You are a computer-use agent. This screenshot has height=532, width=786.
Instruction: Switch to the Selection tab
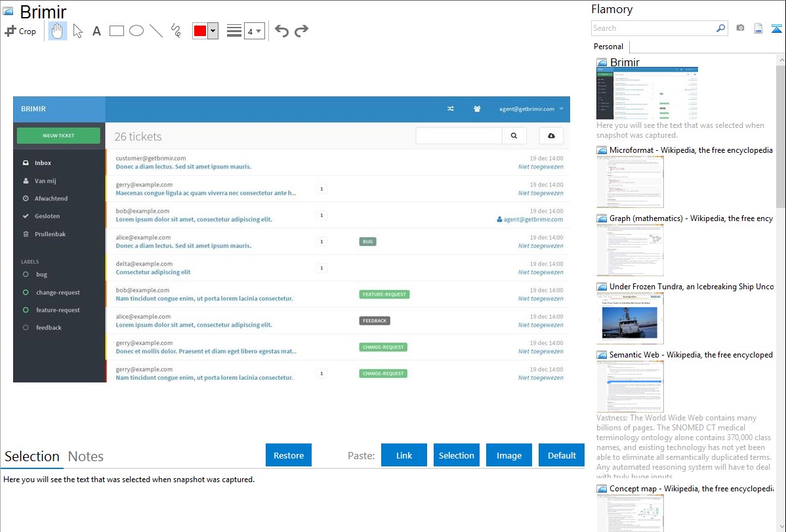pyautogui.click(x=31, y=457)
